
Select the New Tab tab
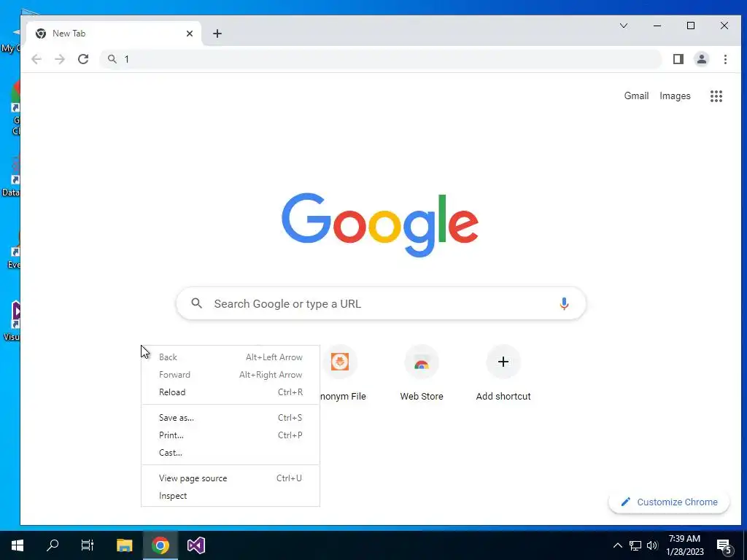(x=113, y=34)
